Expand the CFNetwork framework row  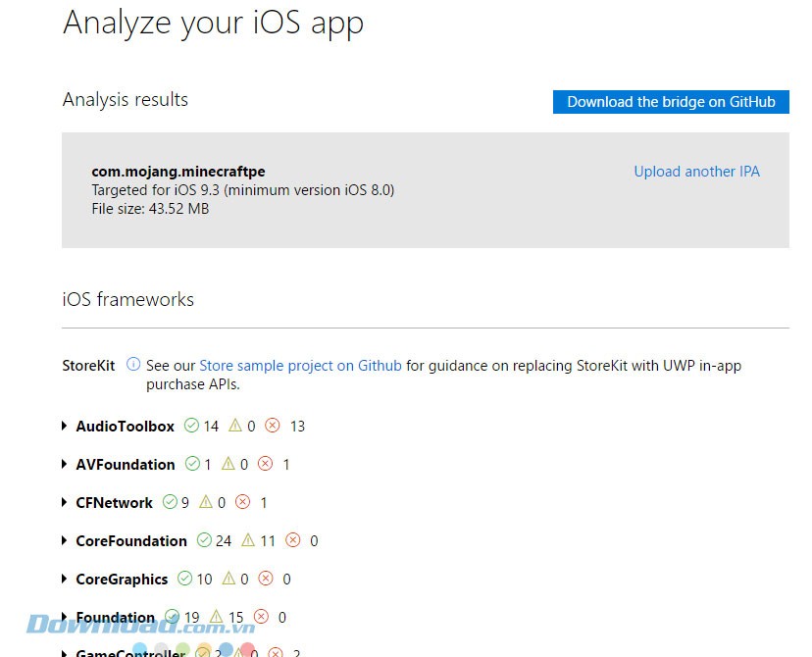[x=65, y=502]
